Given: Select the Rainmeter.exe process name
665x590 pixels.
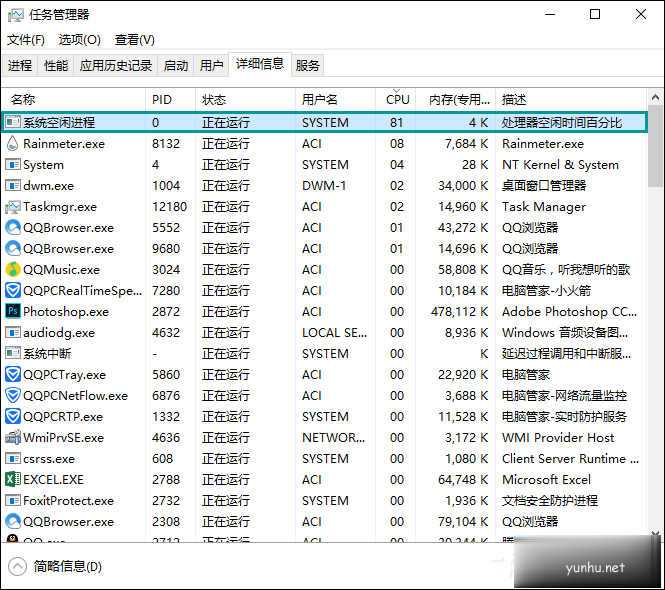Looking at the screenshot, I should [x=64, y=144].
